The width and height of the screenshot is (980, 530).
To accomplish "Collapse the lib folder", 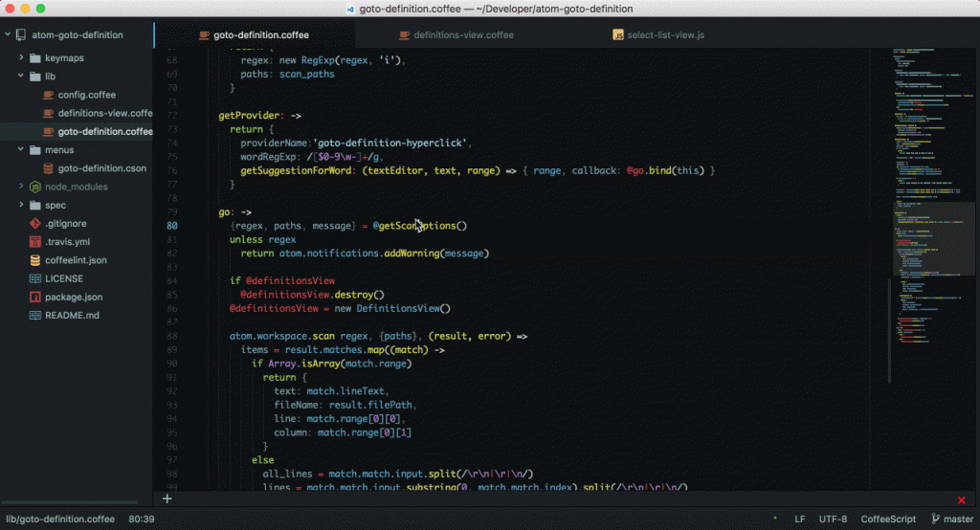I will point(21,77).
